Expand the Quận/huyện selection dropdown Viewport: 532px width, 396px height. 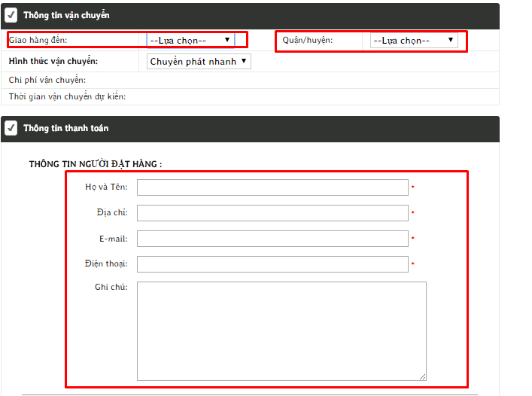pyautogui.click(x=413, y=41)
